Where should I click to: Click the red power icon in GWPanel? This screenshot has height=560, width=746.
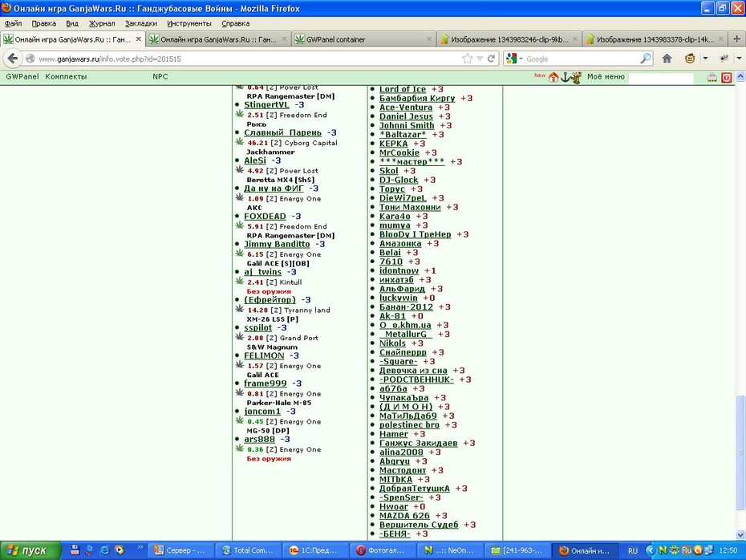point(727,77)
